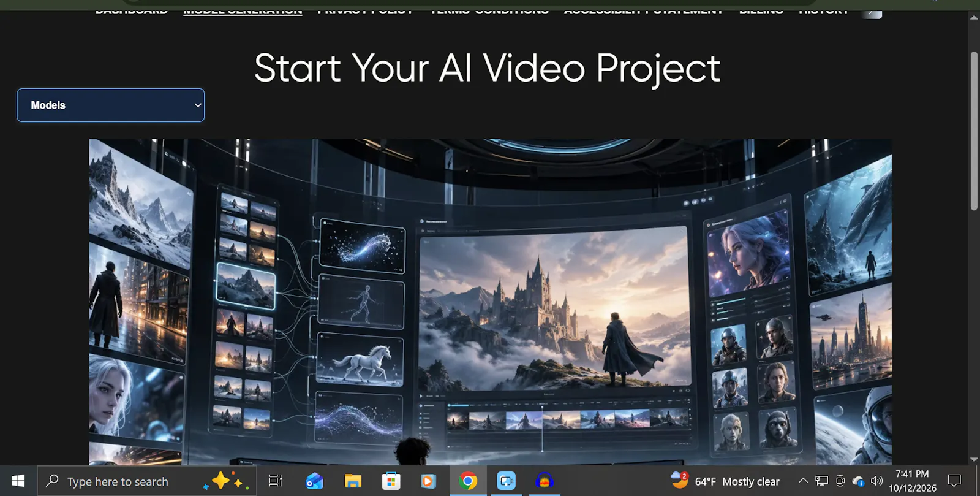Image resolution: width=980 pixels, height=496 pixels.
Task: Open the Models dropdown
Action: (x=110, y=105)
